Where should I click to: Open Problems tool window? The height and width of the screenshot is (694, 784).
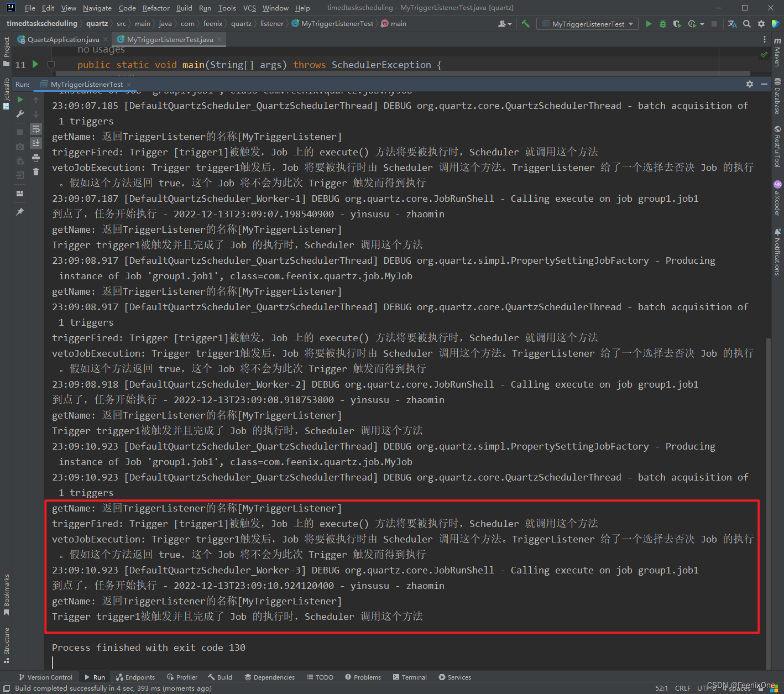(363, 677)
